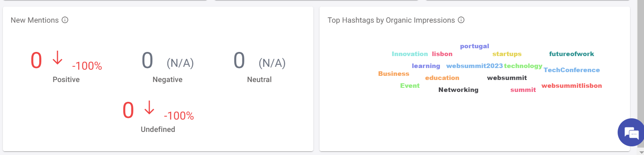The image size is (644, 155).
Task: Select the startups hashtag
Action: [507, 54]
